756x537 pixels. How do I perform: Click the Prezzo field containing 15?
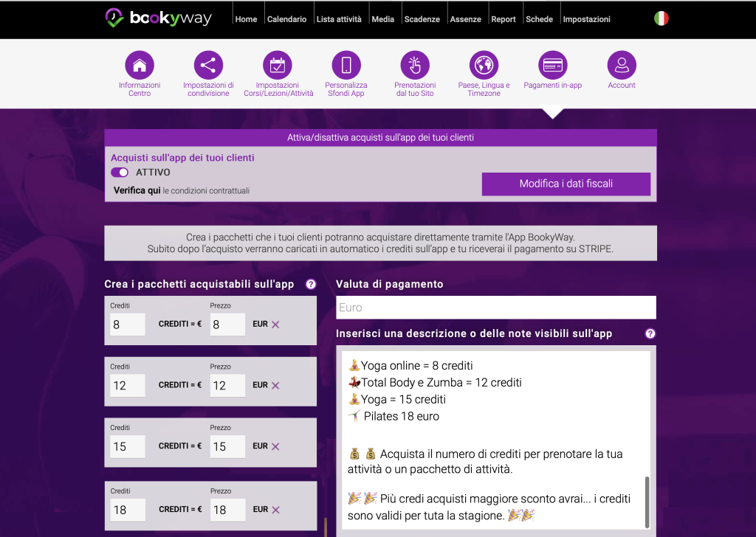click(227, 446)
